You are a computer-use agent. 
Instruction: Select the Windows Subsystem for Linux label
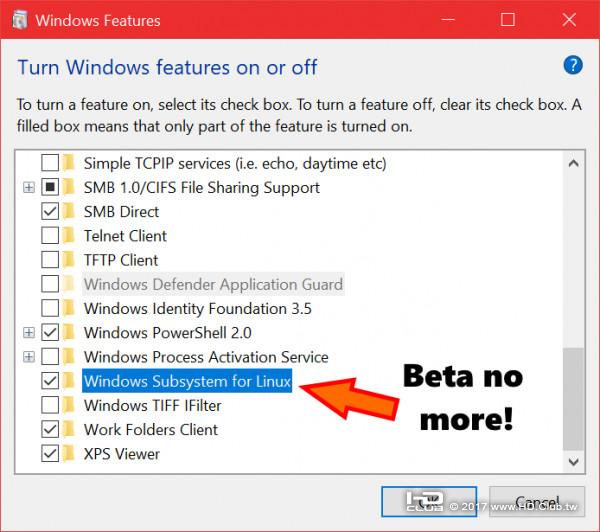[187, 381]
